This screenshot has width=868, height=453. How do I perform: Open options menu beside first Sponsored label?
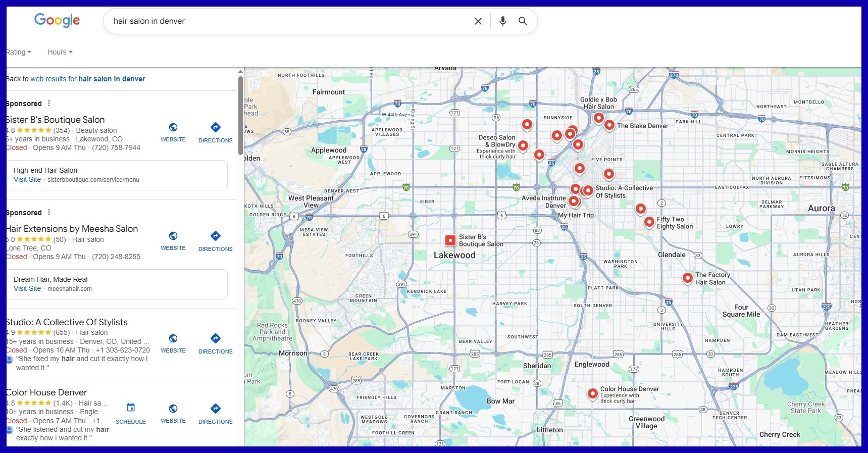click(x=49, y=103)
